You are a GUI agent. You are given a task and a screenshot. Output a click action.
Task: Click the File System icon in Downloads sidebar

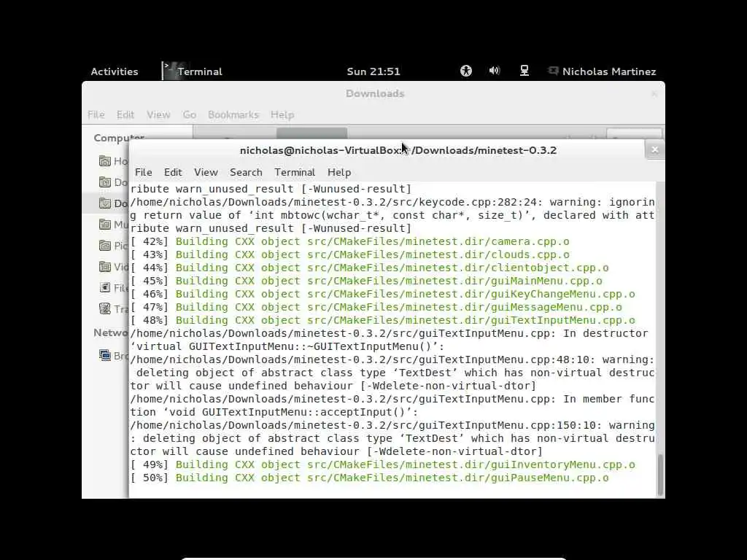point(105,287)
